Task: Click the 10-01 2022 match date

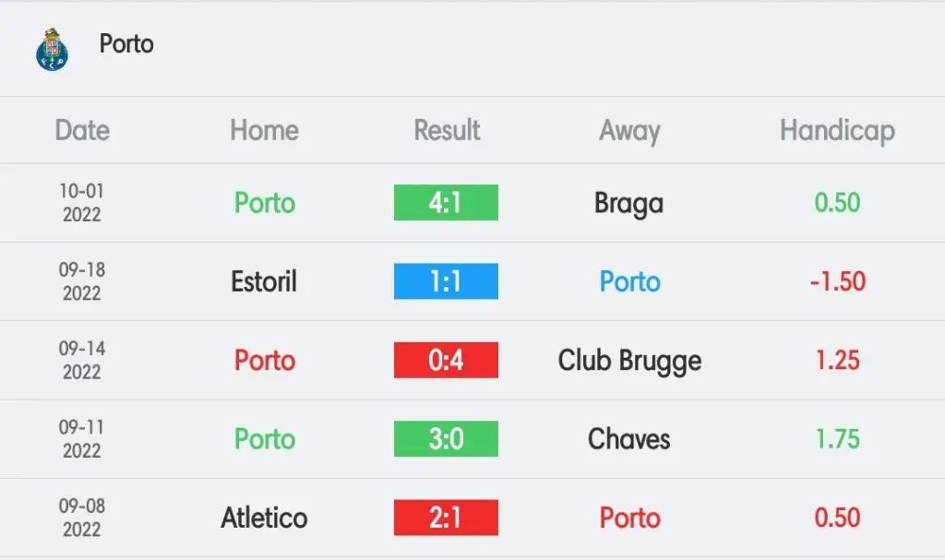Action: tap(82, 203)
